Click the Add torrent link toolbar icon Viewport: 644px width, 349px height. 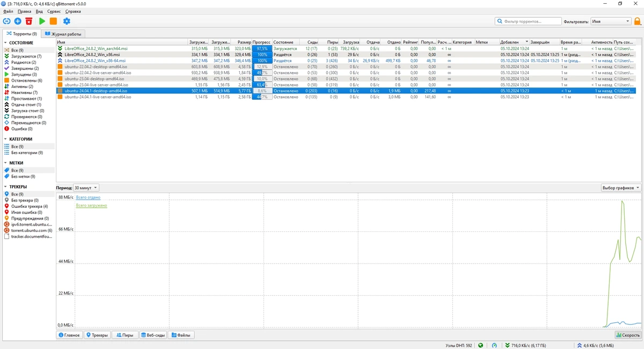point(6,21)
